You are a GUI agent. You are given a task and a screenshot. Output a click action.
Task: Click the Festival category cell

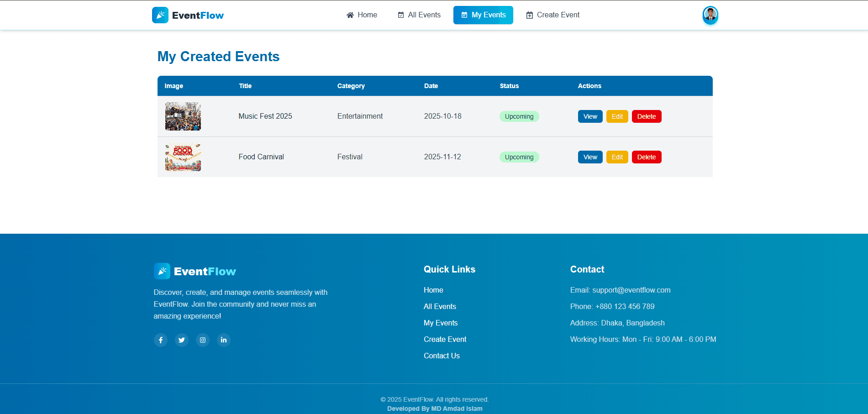point(350,157)
